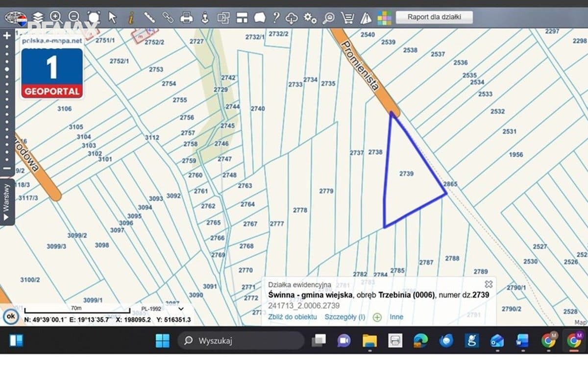Viewport: 588px width, 392px height.
Task: Select the zoom to full extent tool
Action: pyautogui.click(x=94, y=18)
